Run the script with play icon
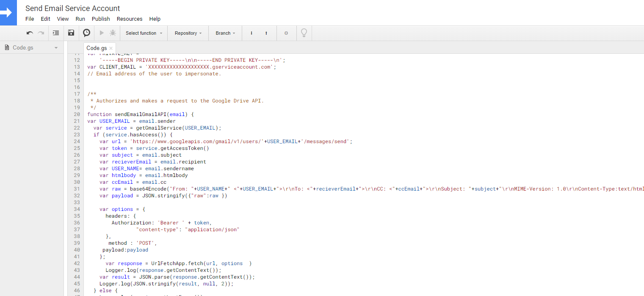Image resolution: width=644 pixels, height=296 pixels. point(102,33)
